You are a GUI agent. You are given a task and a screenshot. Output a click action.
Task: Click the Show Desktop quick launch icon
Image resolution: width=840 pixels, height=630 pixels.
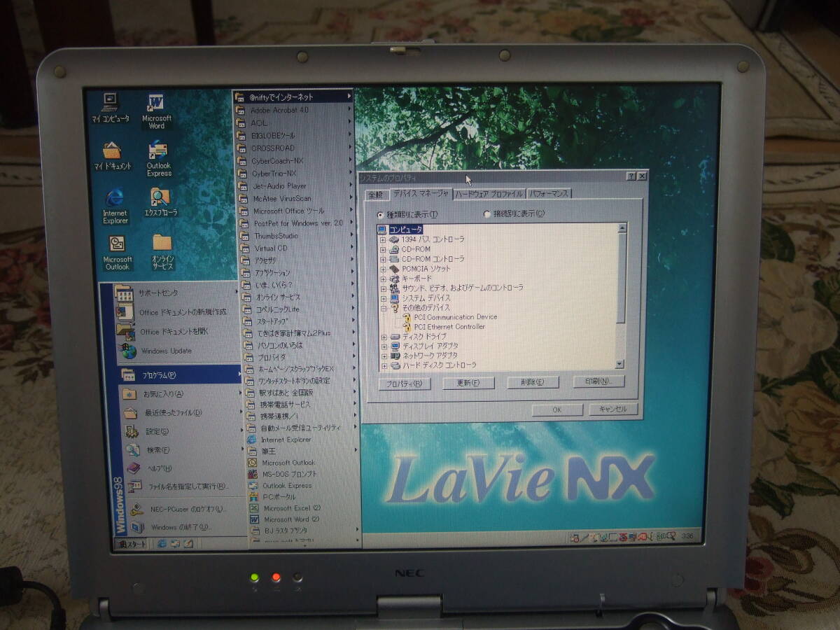(x=188, y=544)
